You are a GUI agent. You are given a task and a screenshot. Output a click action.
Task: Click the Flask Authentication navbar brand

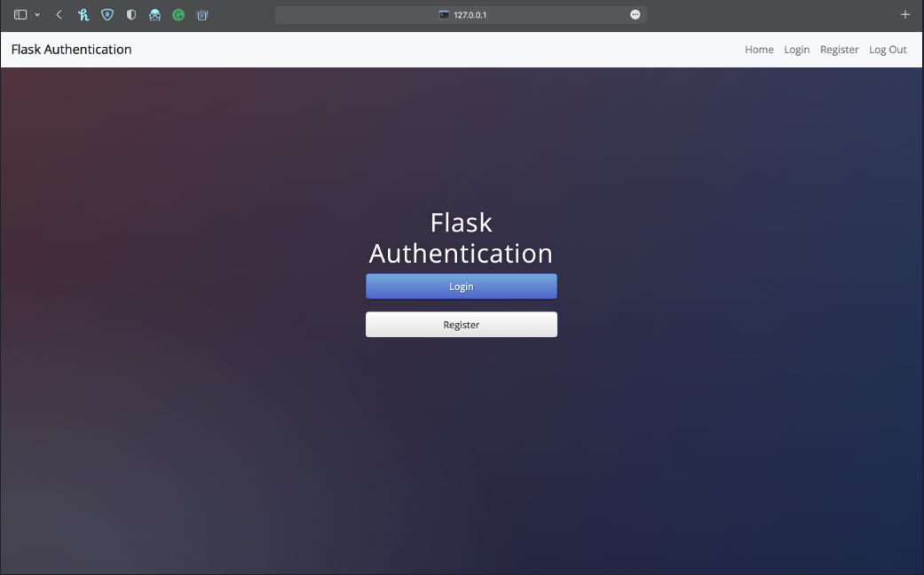click(71, 50)
